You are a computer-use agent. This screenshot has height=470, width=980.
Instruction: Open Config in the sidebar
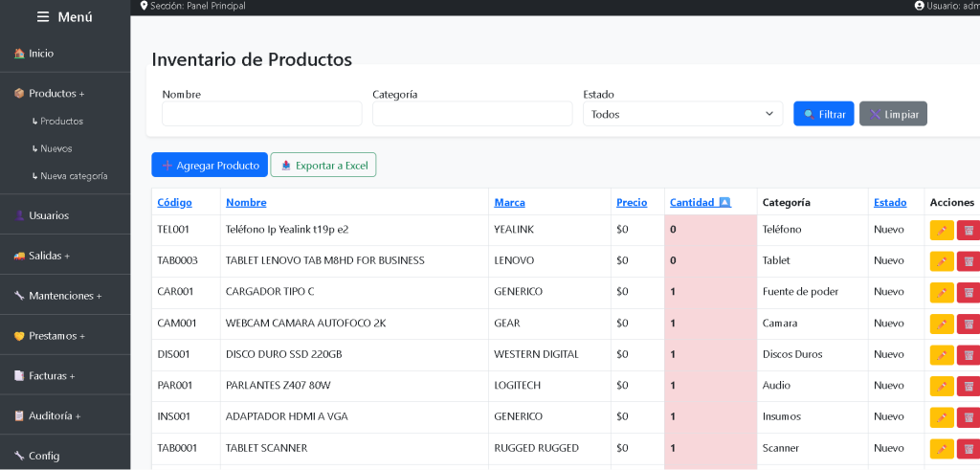(65, 456)
